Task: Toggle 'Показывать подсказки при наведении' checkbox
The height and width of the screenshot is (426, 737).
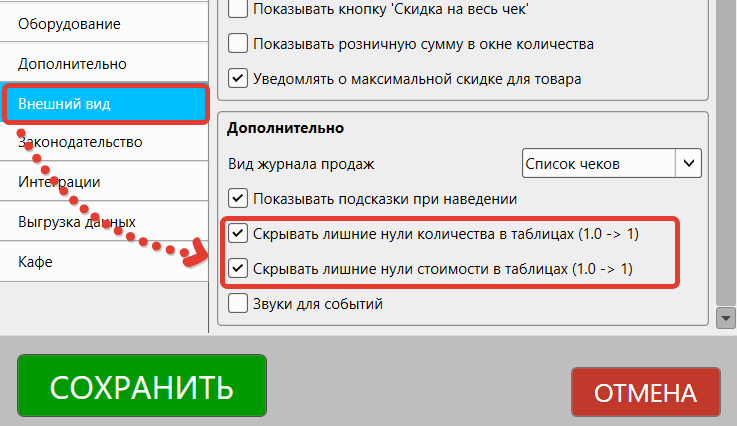Action: pyautogui.click(x=238, y=198)
